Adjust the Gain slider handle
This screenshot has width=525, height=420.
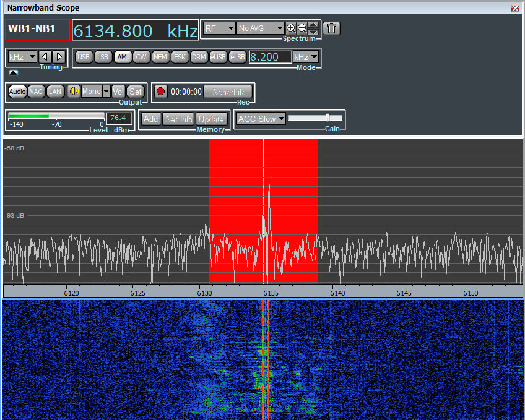[328, 118]
